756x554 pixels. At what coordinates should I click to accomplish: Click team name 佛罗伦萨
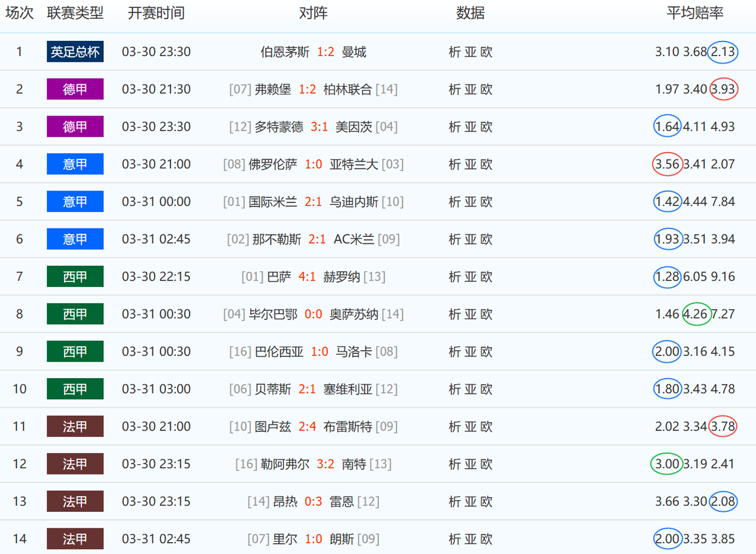273,164
